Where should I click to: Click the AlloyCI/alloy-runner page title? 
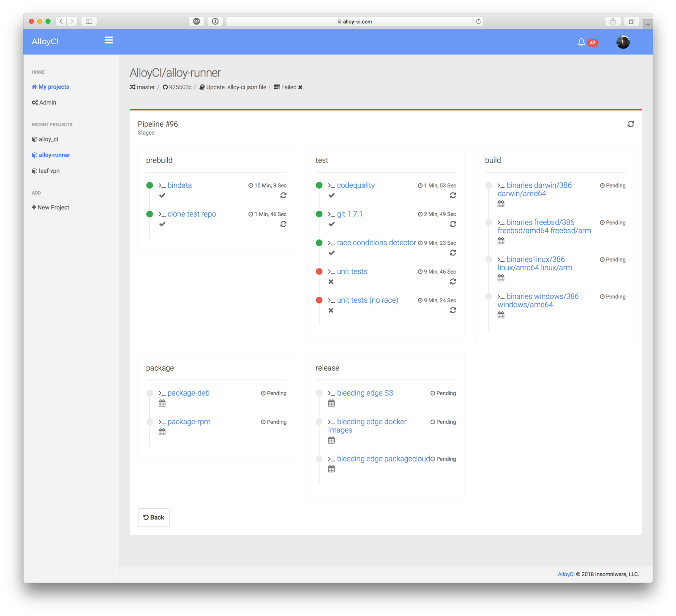point(175,73)
